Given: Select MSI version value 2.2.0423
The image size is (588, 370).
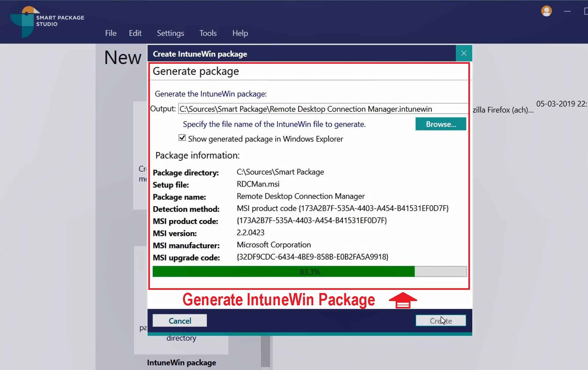Looking at the screenshot, I should [x=251, y=232].
